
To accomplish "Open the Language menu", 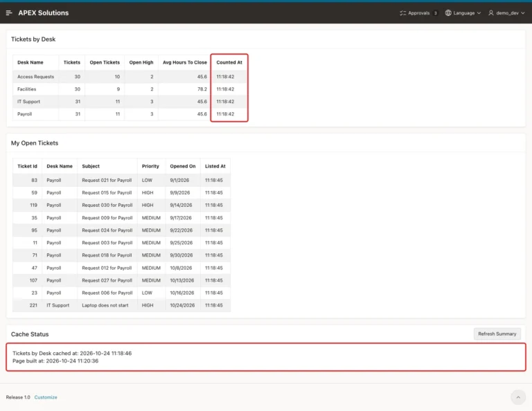I will [x=463, y=13].
